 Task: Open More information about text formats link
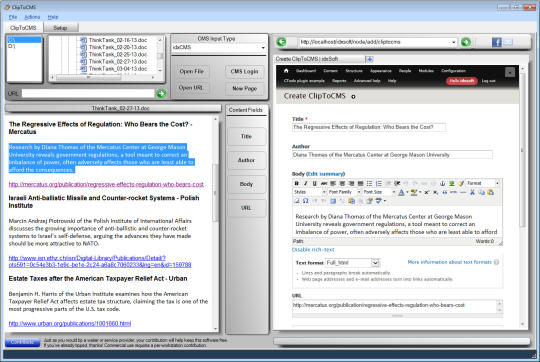[x=449, y=262]
